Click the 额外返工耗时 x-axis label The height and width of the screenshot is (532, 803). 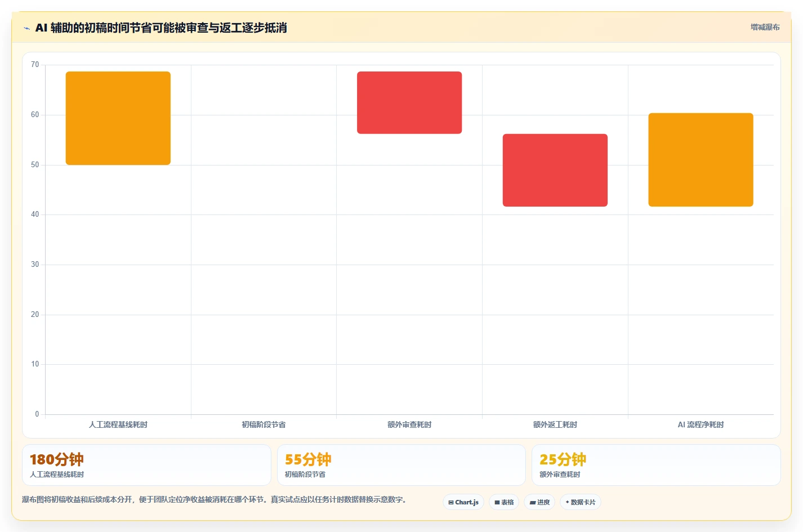click(555, 424)
